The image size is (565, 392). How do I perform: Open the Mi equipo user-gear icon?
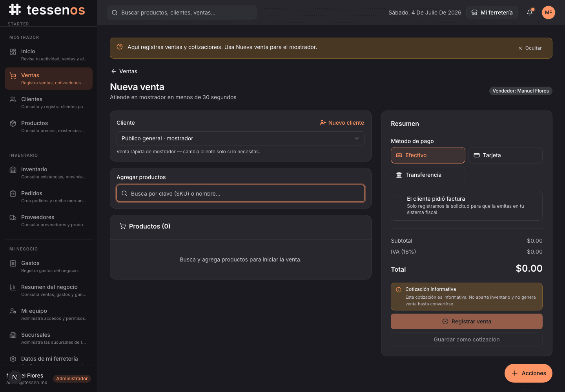(x=13, y=311)
